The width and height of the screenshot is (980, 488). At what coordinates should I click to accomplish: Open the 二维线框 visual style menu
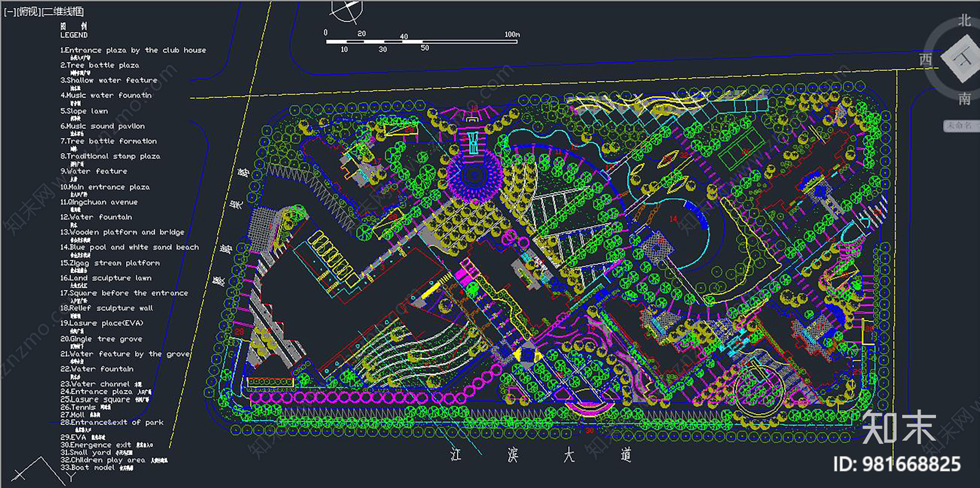(x=62, y=12)
